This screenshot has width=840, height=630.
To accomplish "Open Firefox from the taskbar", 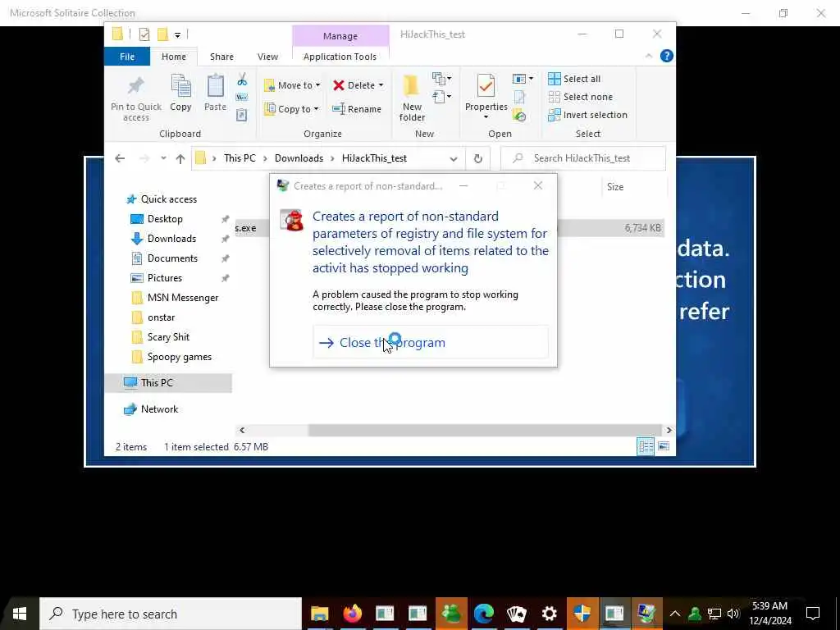I will pyautogui.click(x=352, y=614).
